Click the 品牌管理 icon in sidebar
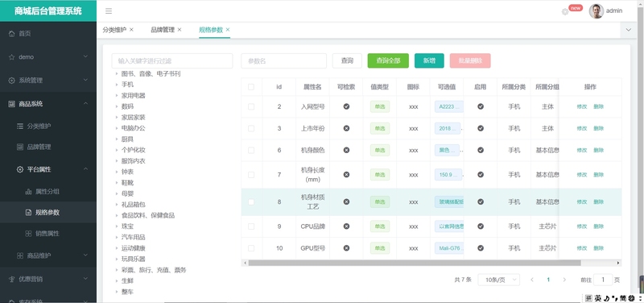The width and height of the screenshot is (644, 303). [19, 147]
